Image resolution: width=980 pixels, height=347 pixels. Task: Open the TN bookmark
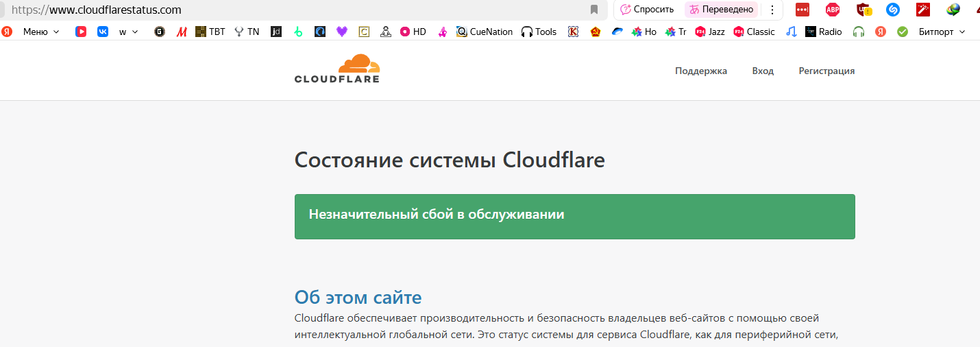coord(247,32)
